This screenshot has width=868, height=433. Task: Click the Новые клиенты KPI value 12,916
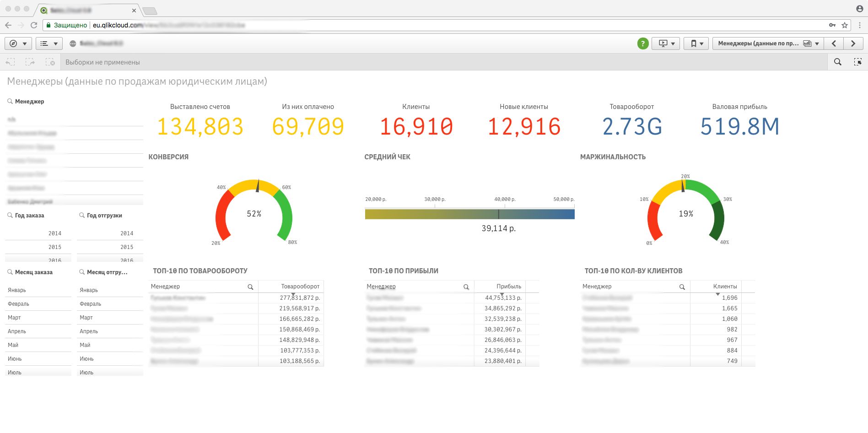tap(524, 127)
